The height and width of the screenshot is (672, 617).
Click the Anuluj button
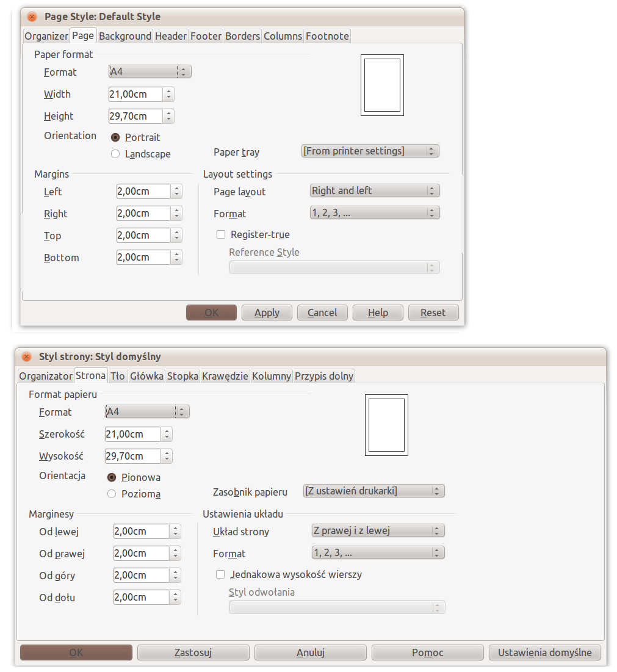tap(310, 652)
